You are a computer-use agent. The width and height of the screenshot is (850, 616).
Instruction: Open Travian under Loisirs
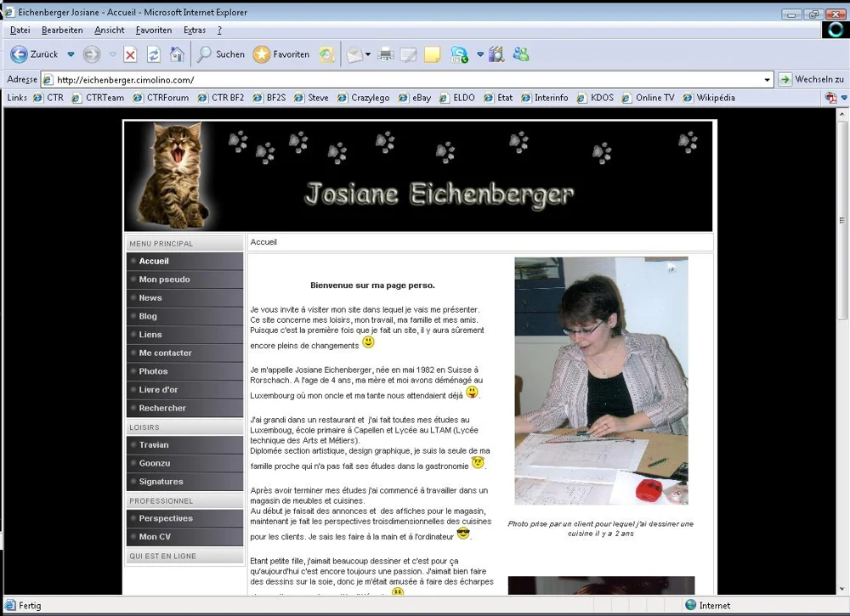[x=184, y=445]
